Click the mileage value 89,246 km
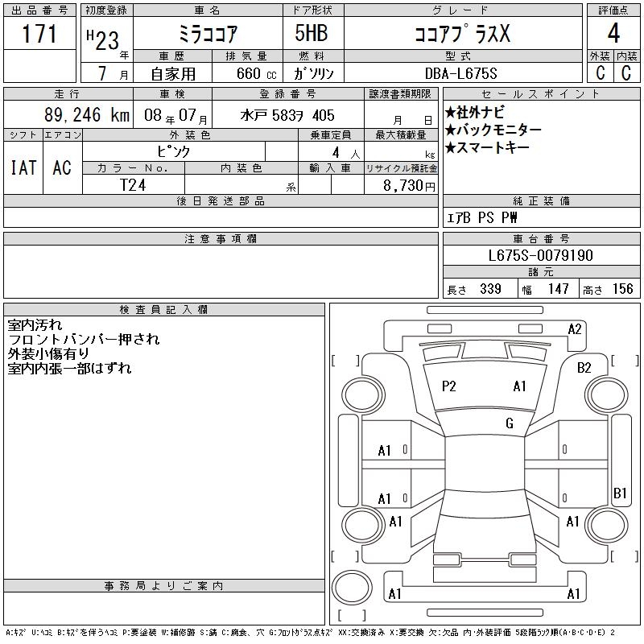The height and width of the screenshot is (644, 644). [x=87, y=115]
